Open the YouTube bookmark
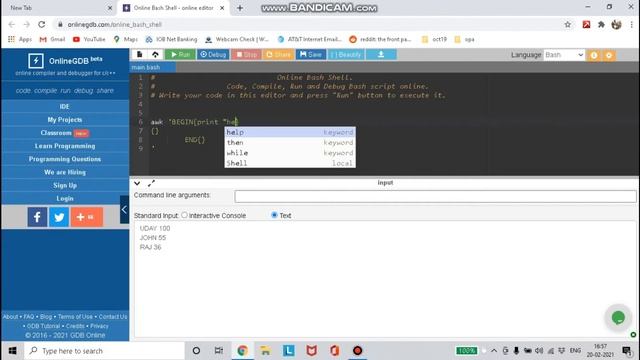This screenshot has width=640, height=360. 89,39
